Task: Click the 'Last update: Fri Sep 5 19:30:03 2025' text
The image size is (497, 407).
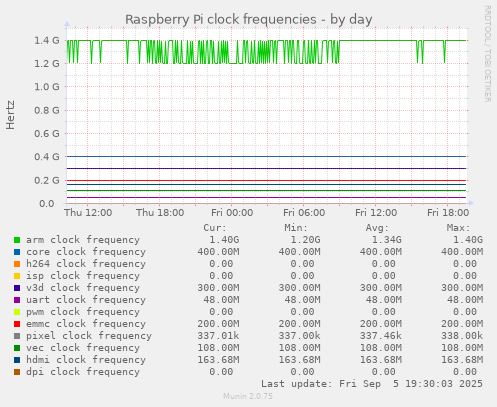Action: click(x=372, y=384)
